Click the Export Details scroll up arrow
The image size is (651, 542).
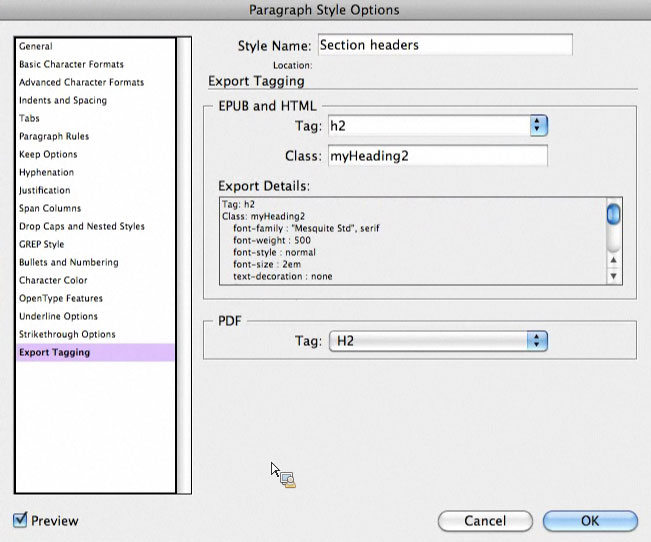pyautogui.click(x=614, y=260)
